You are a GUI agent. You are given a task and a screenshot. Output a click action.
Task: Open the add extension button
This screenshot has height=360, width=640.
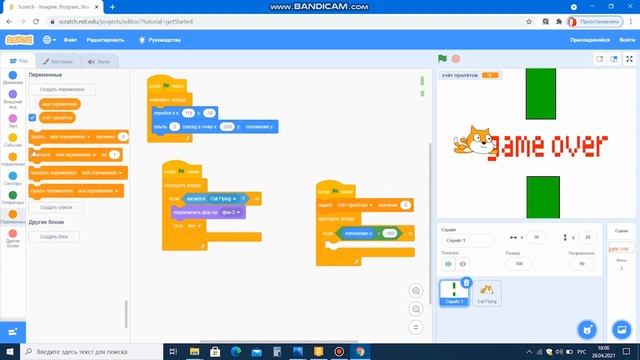(13, 332)
